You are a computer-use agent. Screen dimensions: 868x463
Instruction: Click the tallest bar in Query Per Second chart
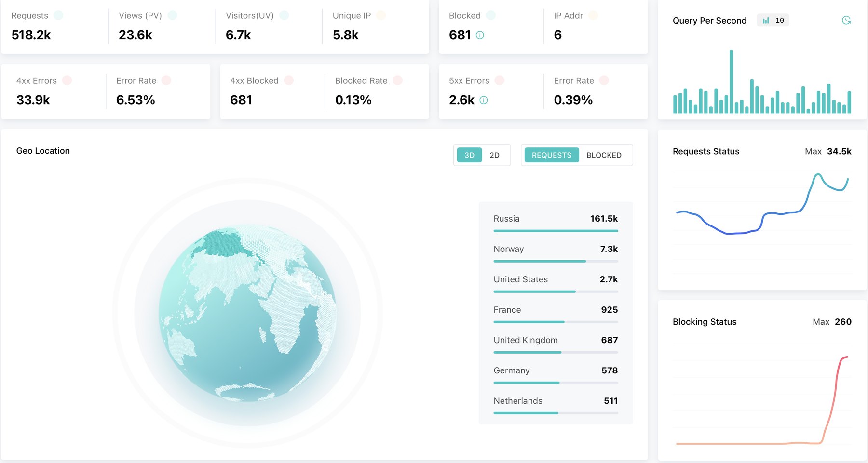[x=732, y=81]
